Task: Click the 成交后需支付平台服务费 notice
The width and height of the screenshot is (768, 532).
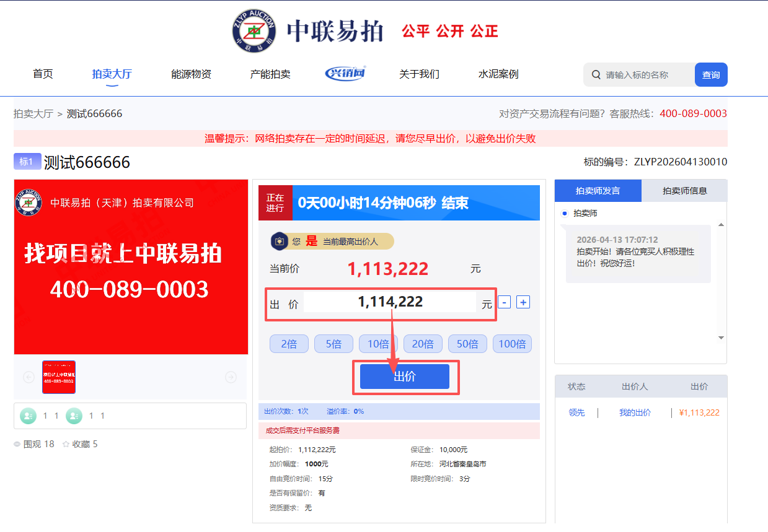Action: click(302, 430)
